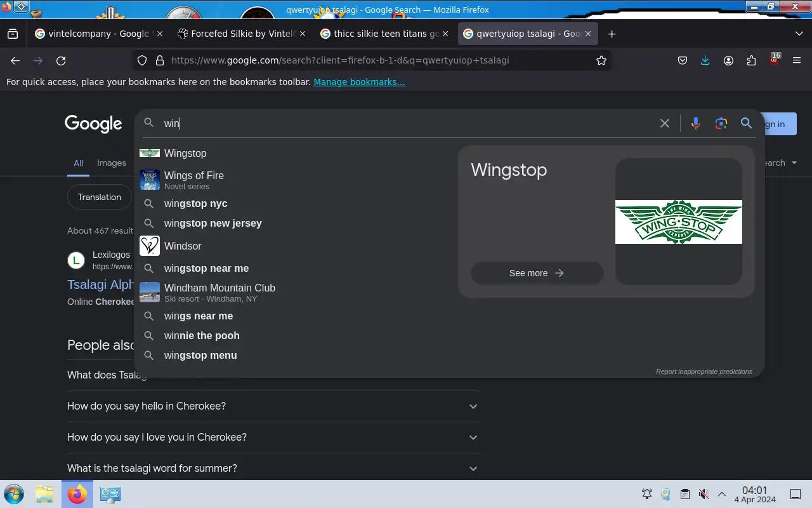Select the Wingstop suggestion
The width and height of the screenshot is (812, 508).
[x=295, y=153]
